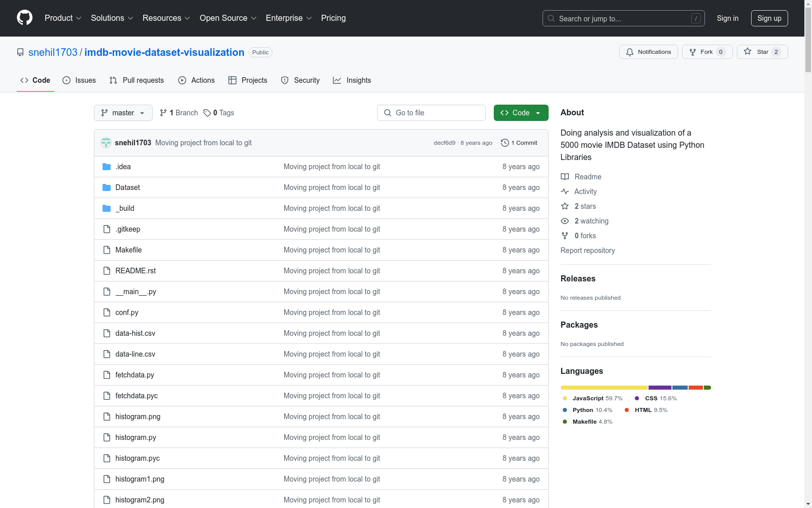Select the Security tab
Screen dimensions: 812x508
[x=300, y=80]
